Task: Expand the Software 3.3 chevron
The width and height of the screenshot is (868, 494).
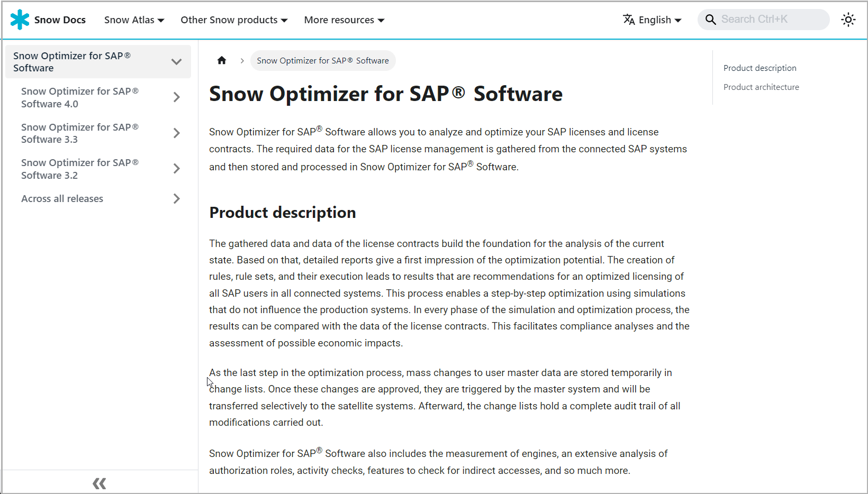Action: pyautogui.click(x=177, y=133)
